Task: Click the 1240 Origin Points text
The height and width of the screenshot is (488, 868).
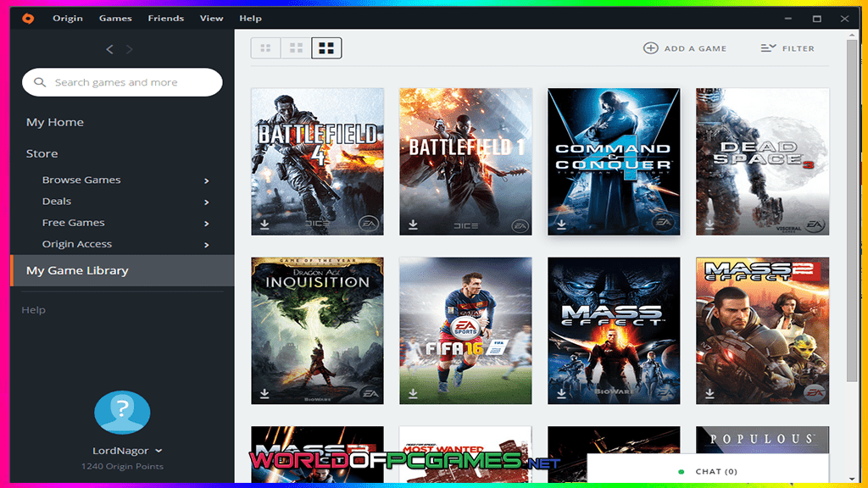Action: pyautogui.click(x=122, y=467)
